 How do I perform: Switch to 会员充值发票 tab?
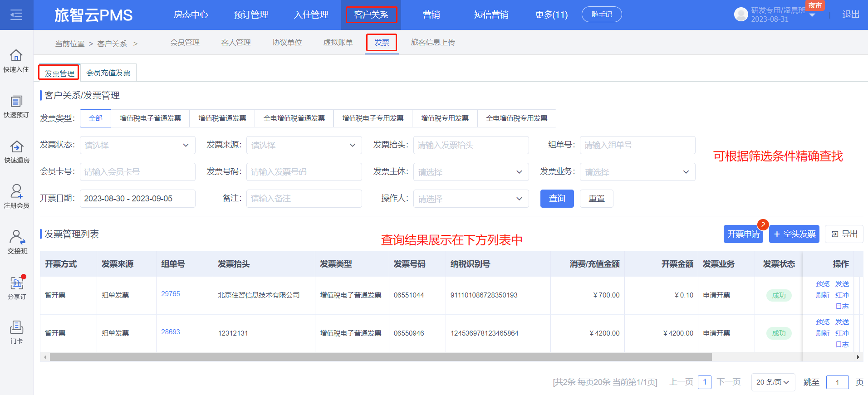[x=108, y=73]
